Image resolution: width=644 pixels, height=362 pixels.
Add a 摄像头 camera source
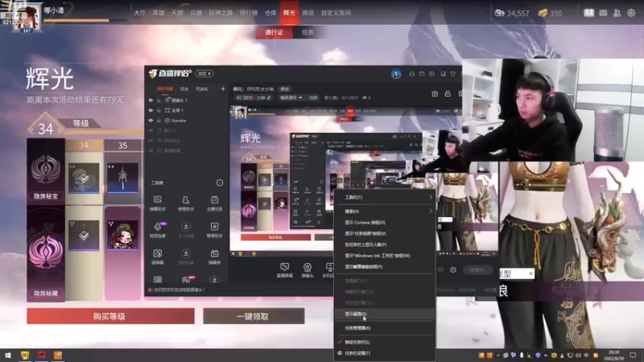tap(308, 270)
